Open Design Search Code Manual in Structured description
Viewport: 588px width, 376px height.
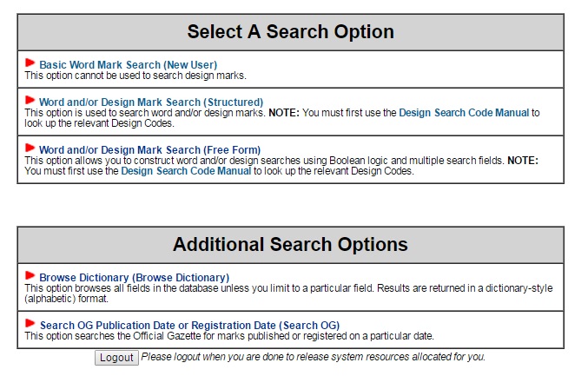click(x=464, y=113)
